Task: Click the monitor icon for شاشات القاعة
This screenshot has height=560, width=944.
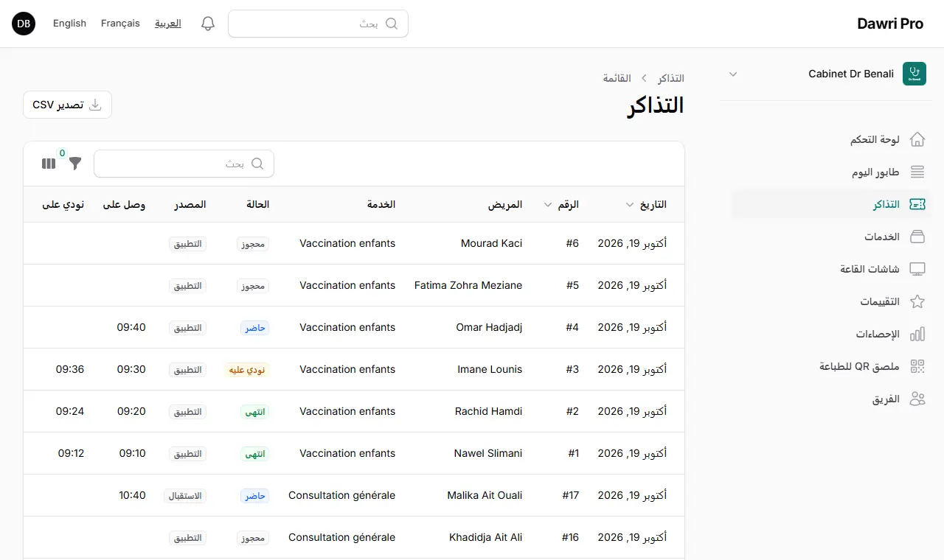Action: click(x=917, y=269)
